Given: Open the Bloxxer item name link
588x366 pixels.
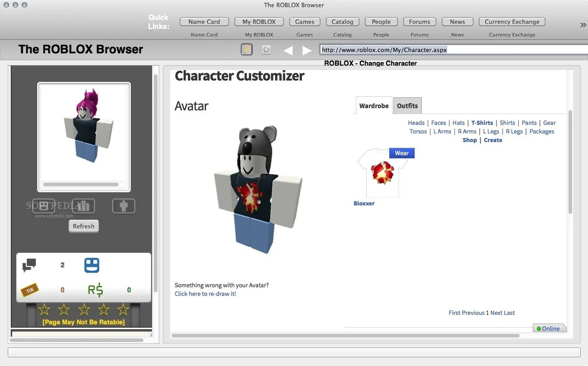Looking at the screenshot, I should tap(364, 203).
